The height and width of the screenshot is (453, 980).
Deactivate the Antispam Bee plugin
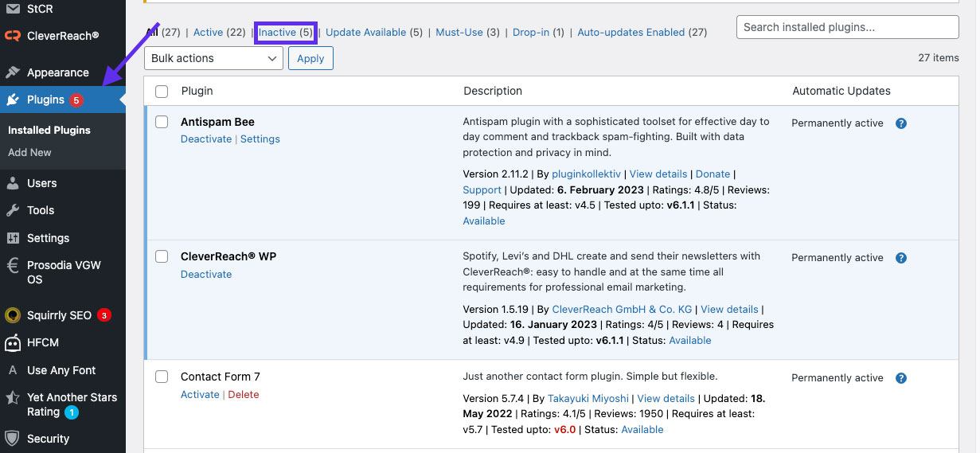tap(206, 139)
